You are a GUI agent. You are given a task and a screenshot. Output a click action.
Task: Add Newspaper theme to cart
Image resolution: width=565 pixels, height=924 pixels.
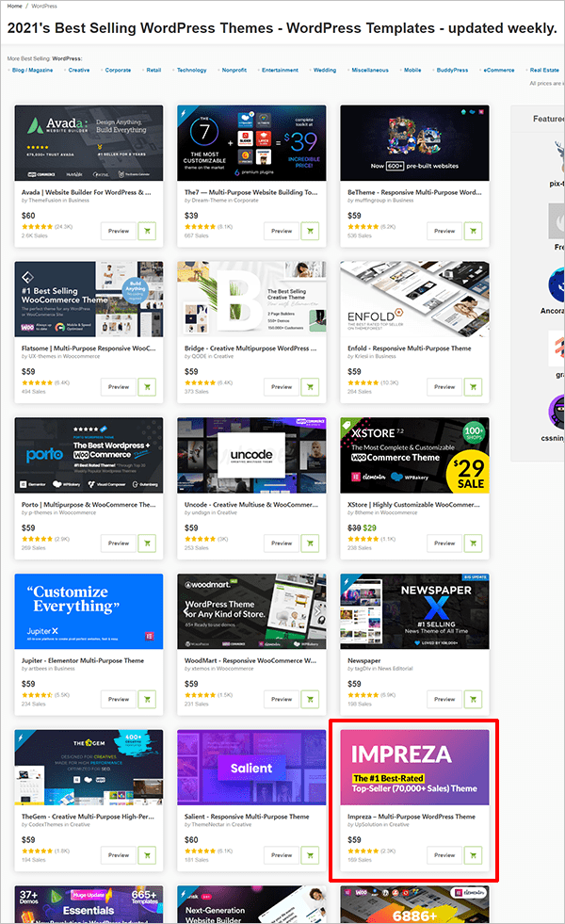click(x=473, y=700)
